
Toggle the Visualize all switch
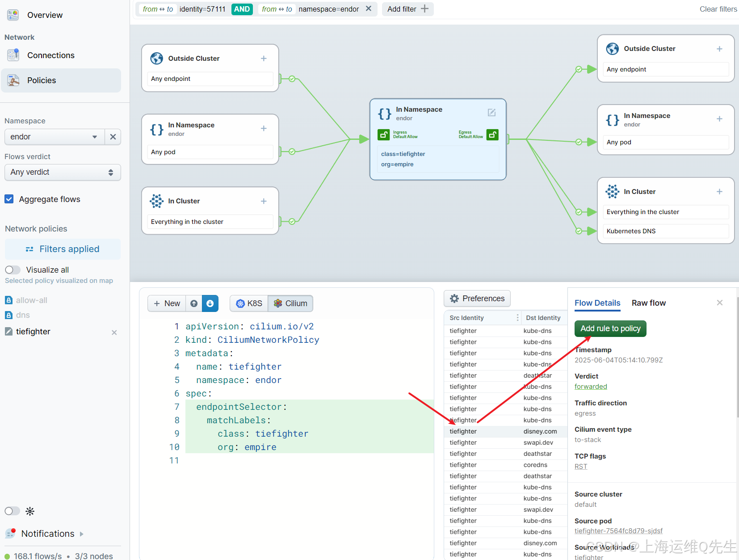pyautogui.click(x=13, y=270)
